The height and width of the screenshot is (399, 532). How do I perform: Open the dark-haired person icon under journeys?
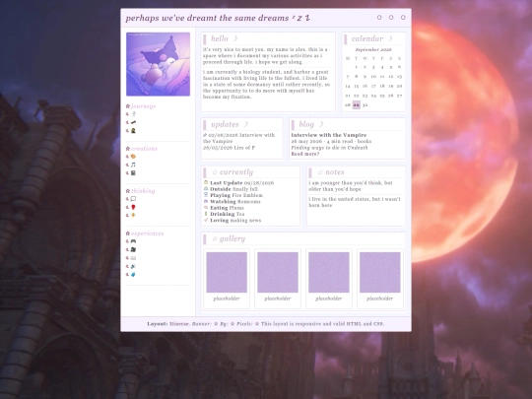133,131
